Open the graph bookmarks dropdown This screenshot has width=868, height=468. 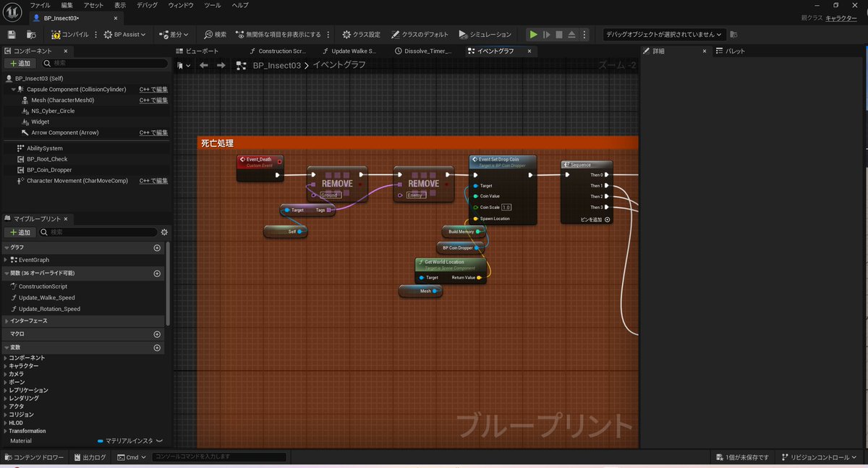click(x=184, y=65)
